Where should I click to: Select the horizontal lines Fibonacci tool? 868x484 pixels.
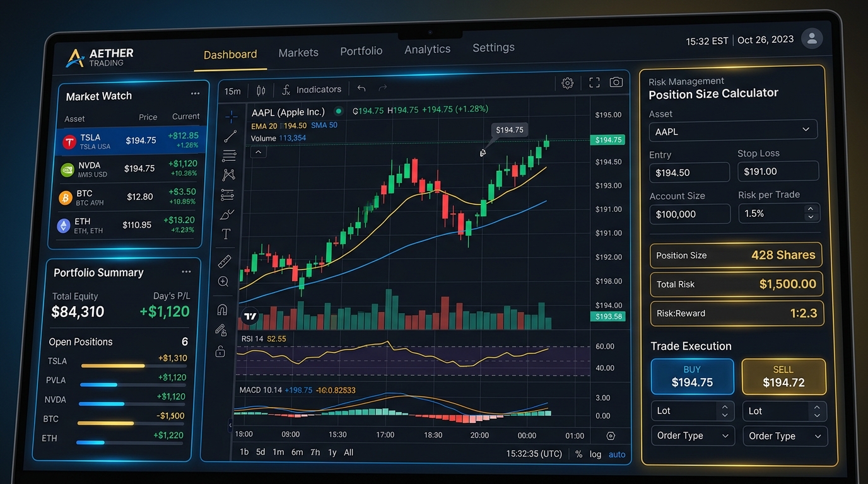(x=229, y=155)
